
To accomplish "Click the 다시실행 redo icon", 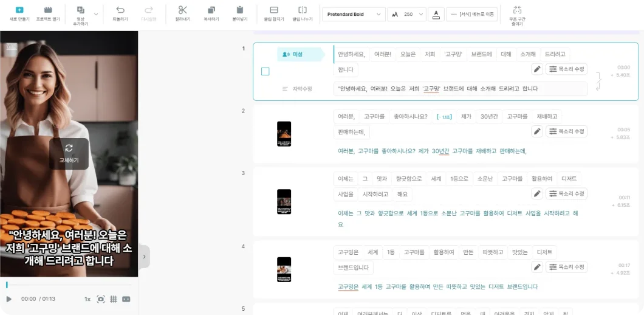I will [x=149, y=10].
